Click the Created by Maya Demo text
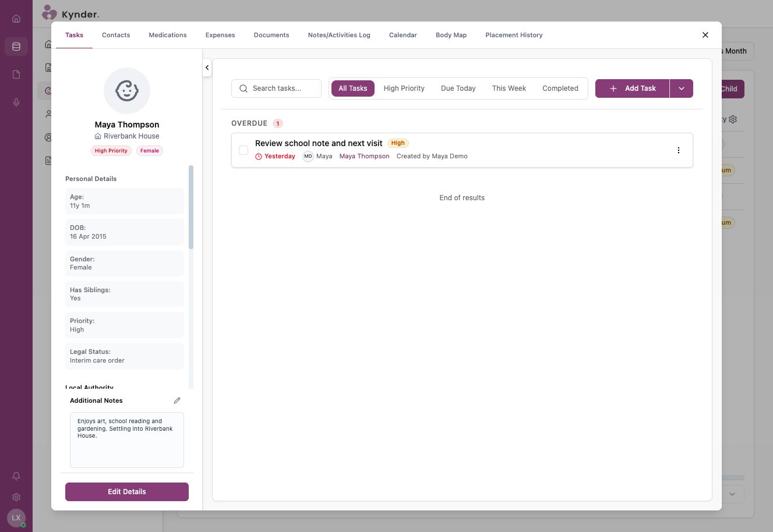The width and height of the screenshot is (773, 532). 432,156
